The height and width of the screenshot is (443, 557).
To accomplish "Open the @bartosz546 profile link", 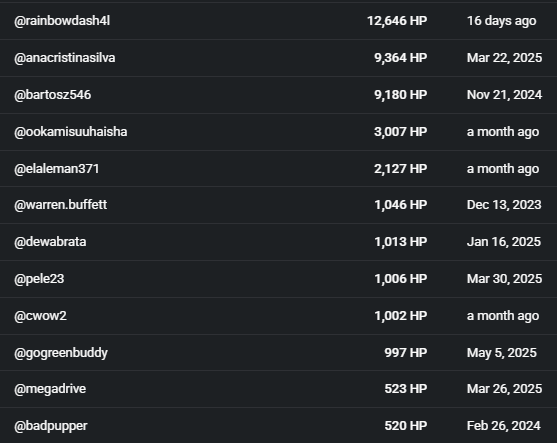I will pos(53,95).
